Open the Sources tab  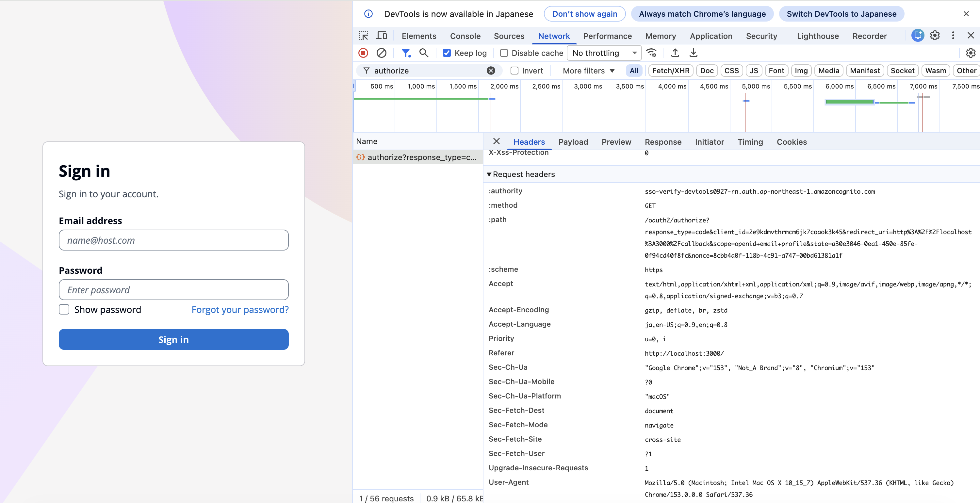(x=509, y=36)
